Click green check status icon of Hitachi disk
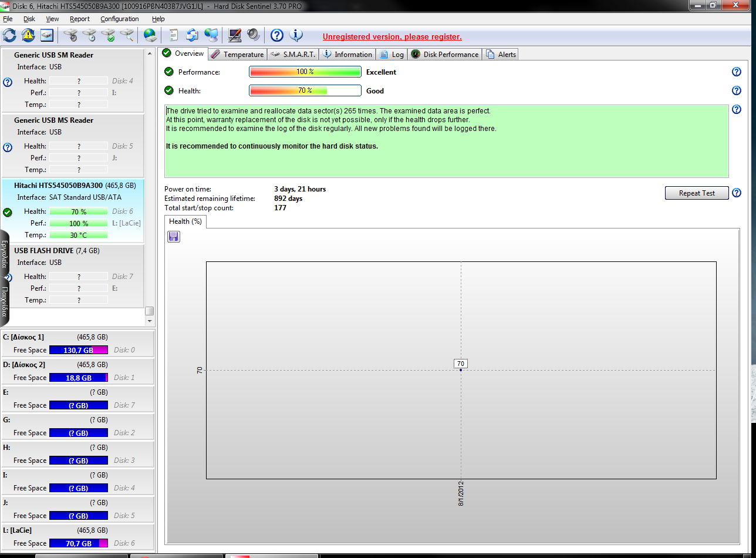The image size is (756, 558). [8, 213]
